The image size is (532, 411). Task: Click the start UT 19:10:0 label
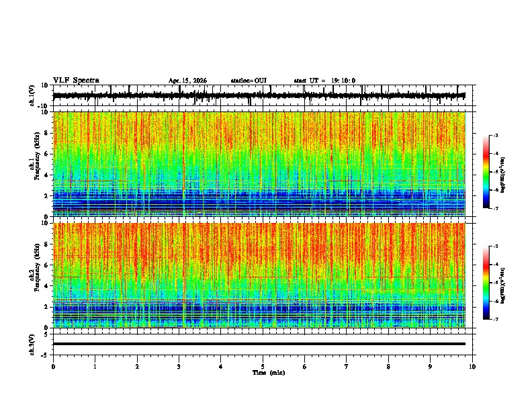point(324,81)
